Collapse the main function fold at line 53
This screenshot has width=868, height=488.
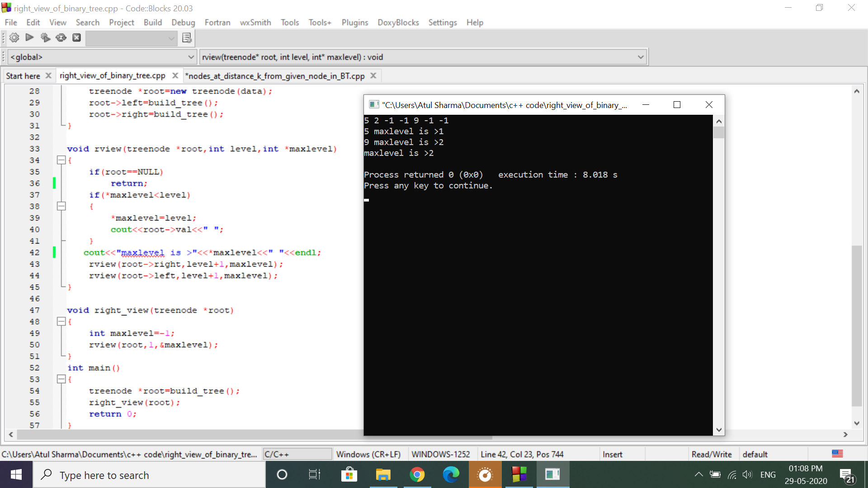point(61,379)
